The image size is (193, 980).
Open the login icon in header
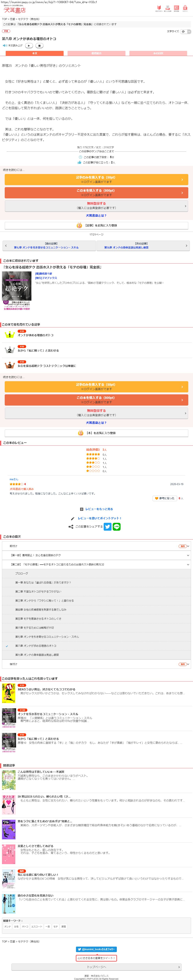[x=185, y=8]
